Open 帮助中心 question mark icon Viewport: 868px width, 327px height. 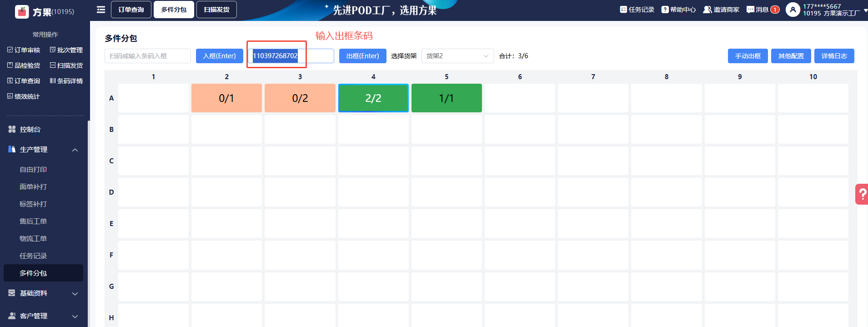665,10
